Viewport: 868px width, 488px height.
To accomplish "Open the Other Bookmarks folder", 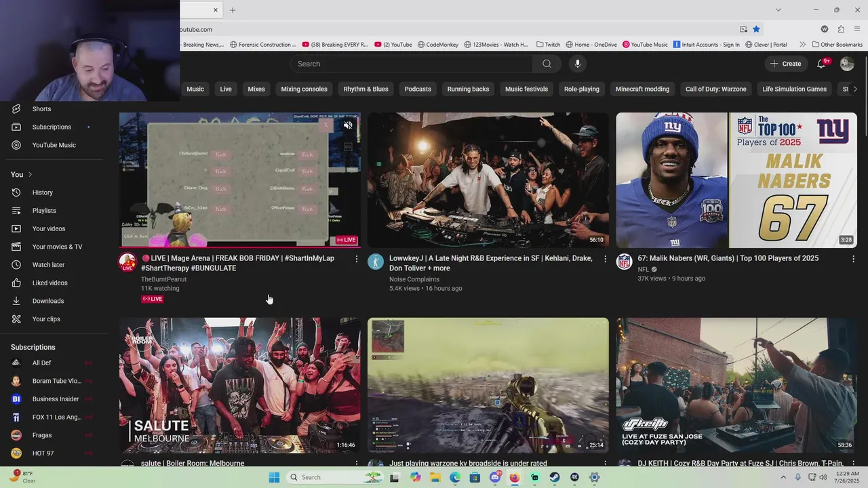I will [837, 45].
